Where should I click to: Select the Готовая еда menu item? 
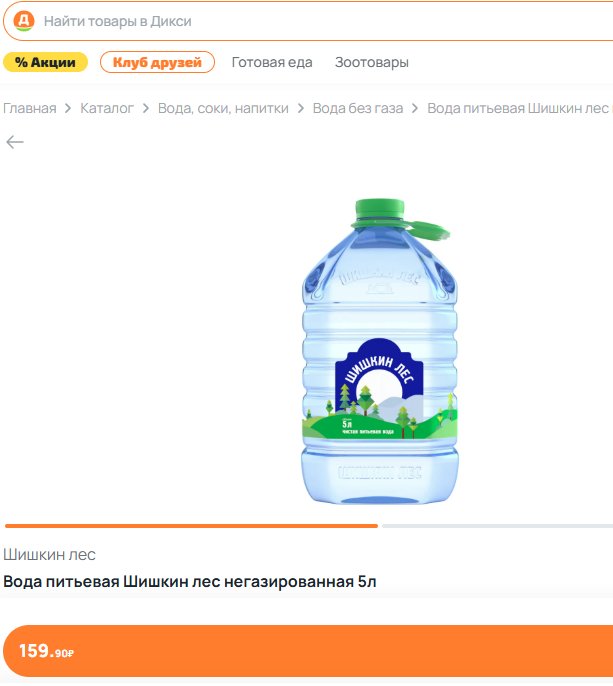click(x=272, y=62)
